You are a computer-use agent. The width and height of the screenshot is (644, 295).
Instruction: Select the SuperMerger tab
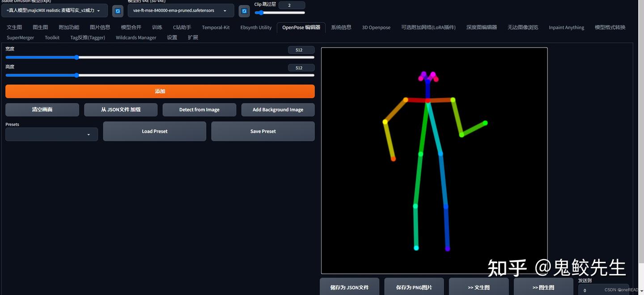coord(20,38)
